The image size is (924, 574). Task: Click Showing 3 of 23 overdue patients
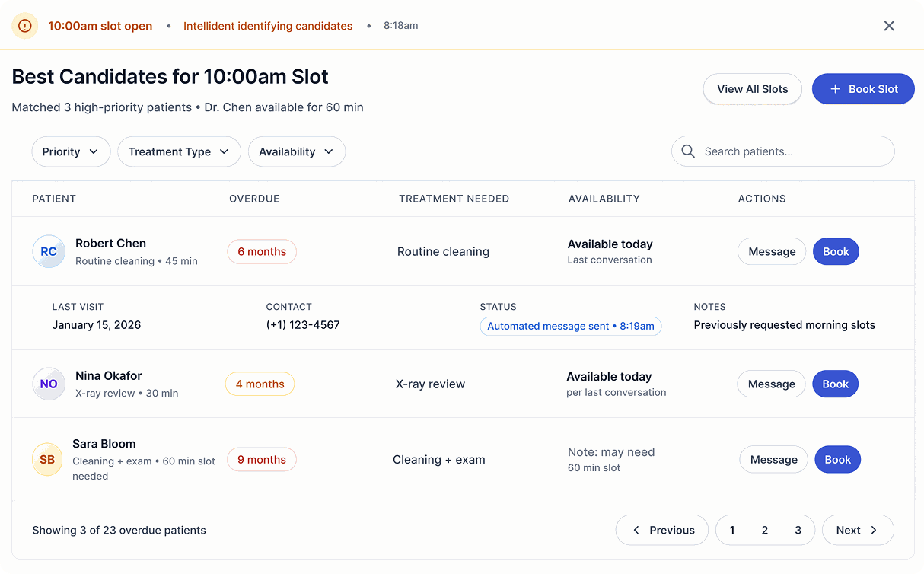pyautogui.click(x=119, y=531)
